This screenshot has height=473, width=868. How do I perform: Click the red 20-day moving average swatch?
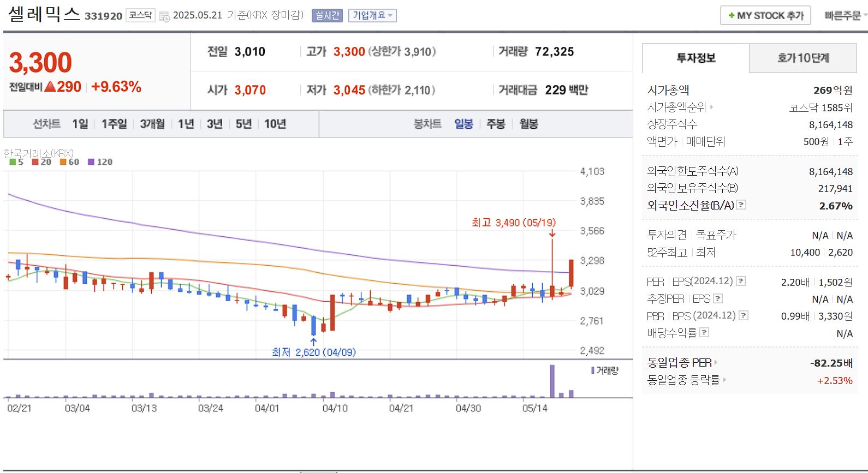click(x=35, y=162)
